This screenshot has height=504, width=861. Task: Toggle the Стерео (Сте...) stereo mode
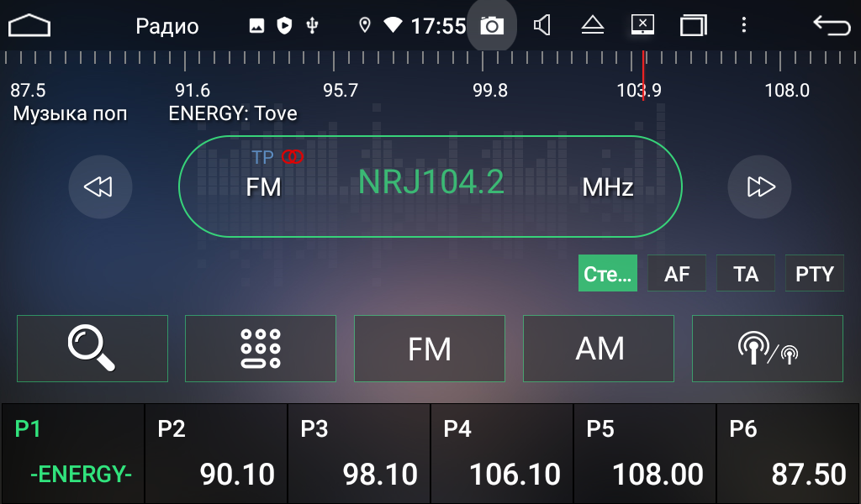tap(608, 273)
